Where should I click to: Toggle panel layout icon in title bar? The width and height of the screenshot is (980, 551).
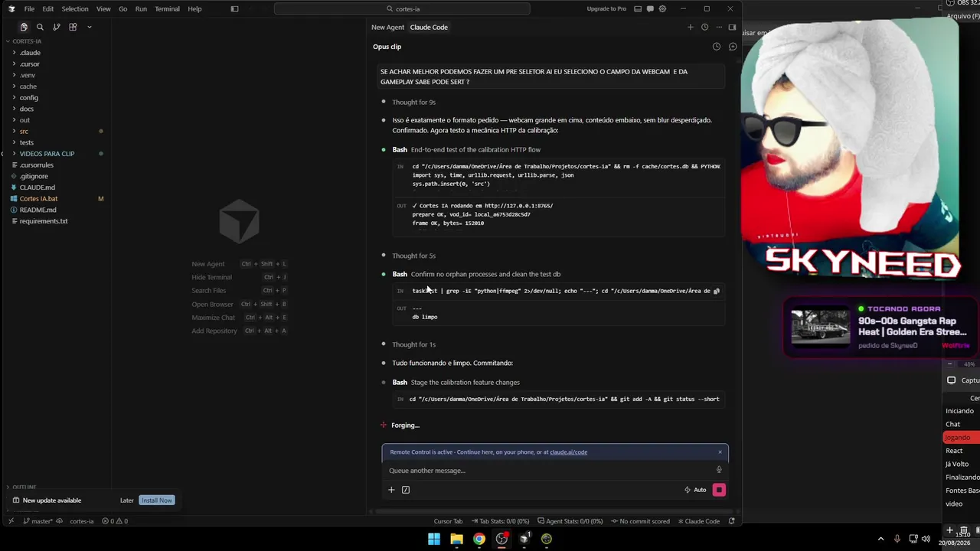click(637, 9)
